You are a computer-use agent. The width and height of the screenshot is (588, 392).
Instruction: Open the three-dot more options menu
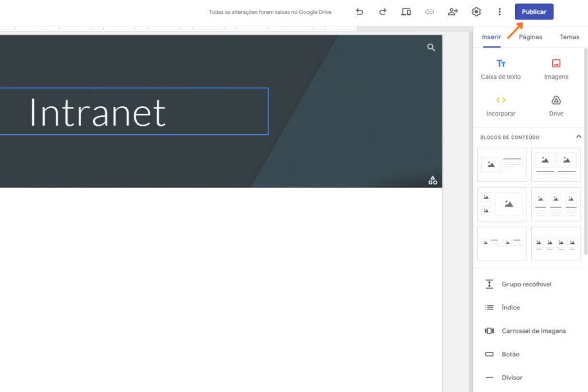point(500,11)
